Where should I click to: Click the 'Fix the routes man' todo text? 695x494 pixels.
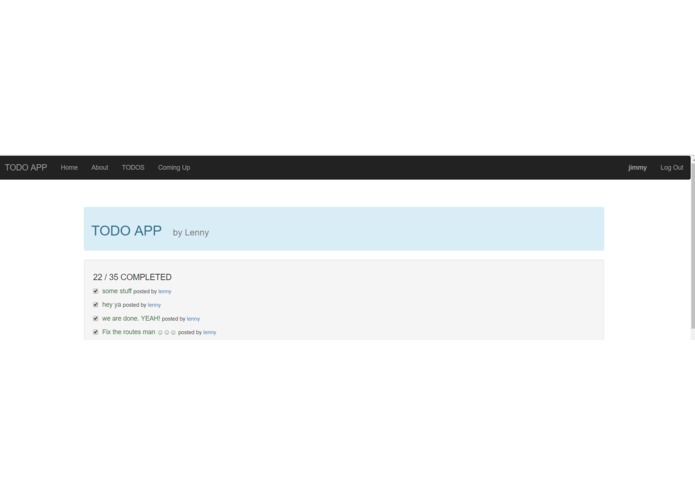coord(129,332)
